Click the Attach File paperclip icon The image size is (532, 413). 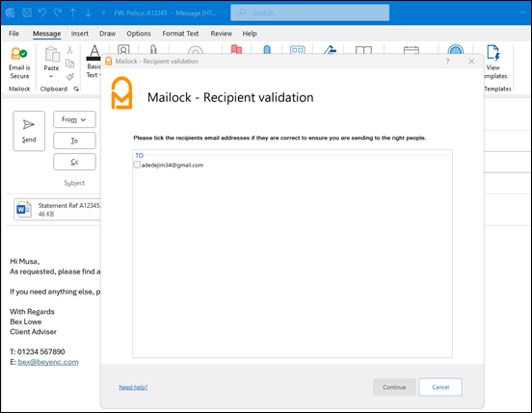153,49
